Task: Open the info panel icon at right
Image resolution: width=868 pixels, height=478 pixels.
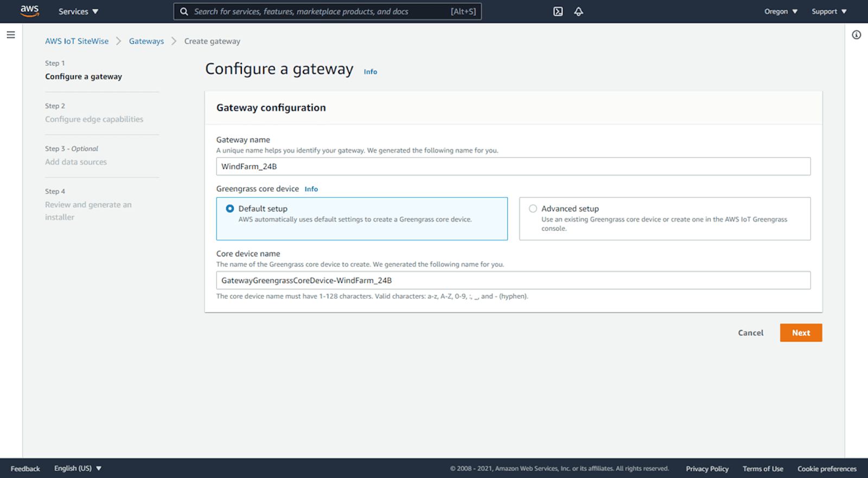Action: point(856,35)
